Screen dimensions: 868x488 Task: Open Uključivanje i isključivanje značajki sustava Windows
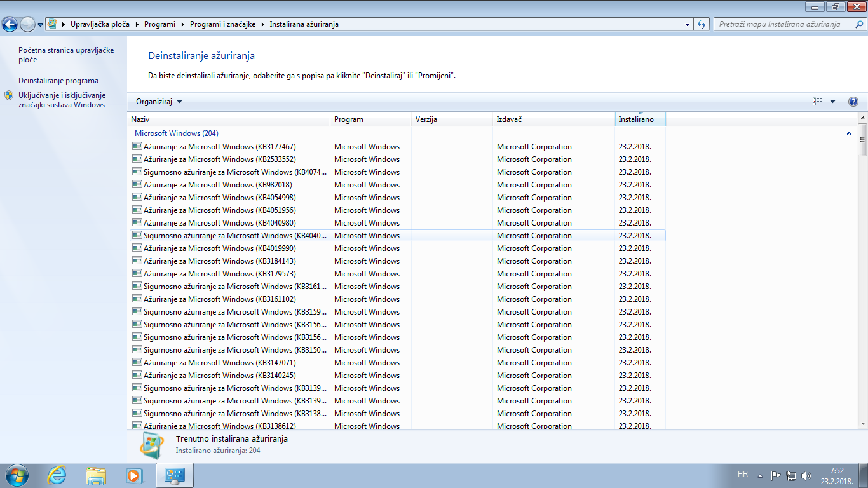(x=62, y=100)
